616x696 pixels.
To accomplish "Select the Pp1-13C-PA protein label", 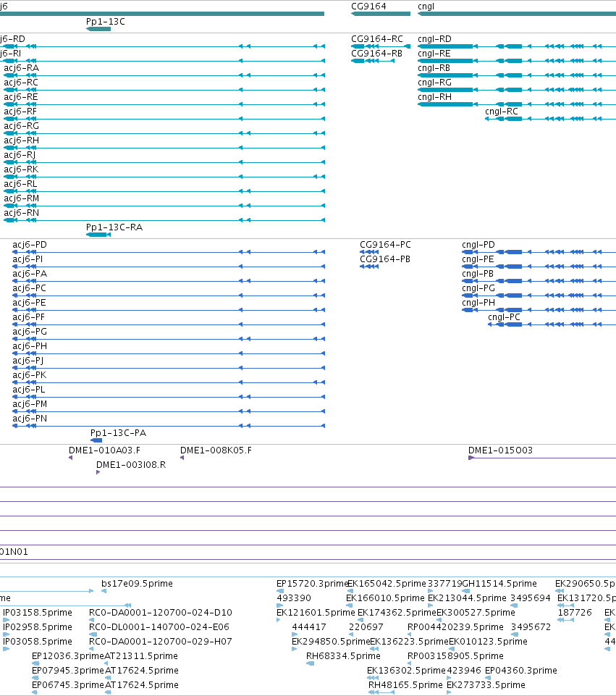I will click(119, 433).
